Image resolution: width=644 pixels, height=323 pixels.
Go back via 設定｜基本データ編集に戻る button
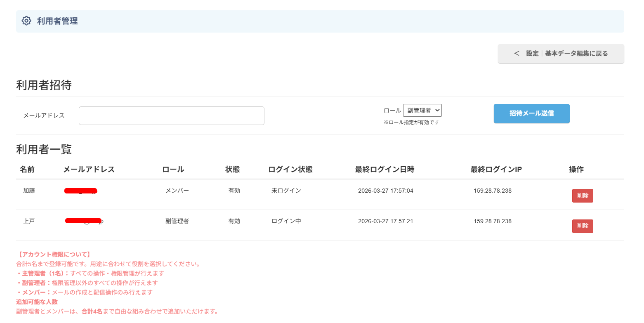coord(561,54)
